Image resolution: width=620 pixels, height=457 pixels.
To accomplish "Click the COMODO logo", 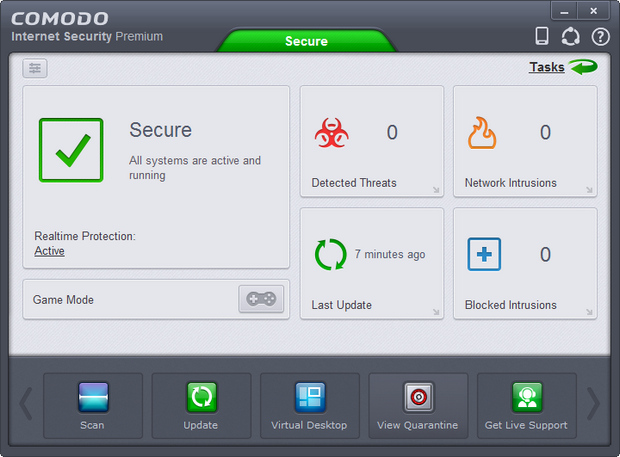I will pyautogui.click(x=60, y=19).
